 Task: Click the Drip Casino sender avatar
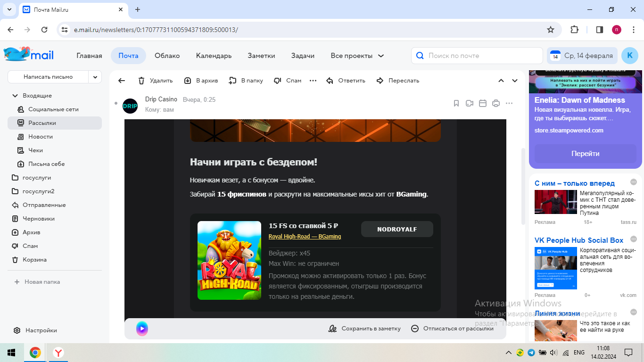tap(130, 106)
